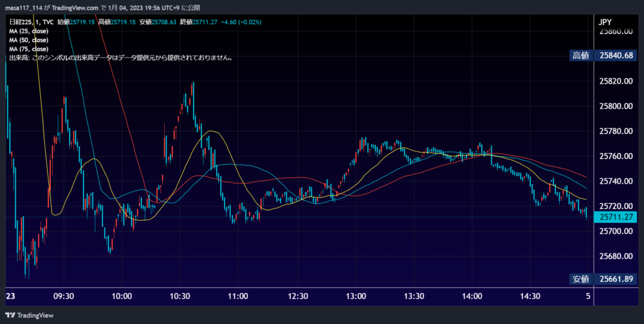This screenshot has width=644, height=324.
Task: Click the 25780.00 price axis label
Action: (x=616, y=131)
